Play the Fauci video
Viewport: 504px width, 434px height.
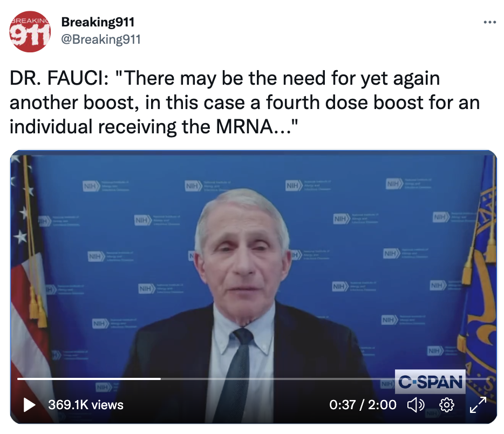pyautogui.click(x=29, y=405)
